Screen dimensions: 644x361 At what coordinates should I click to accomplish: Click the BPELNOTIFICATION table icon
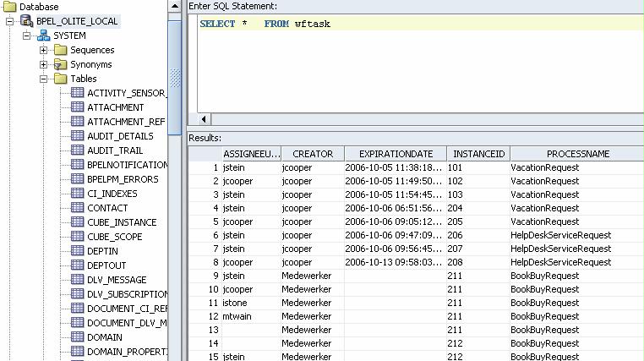tap(77, 164)
